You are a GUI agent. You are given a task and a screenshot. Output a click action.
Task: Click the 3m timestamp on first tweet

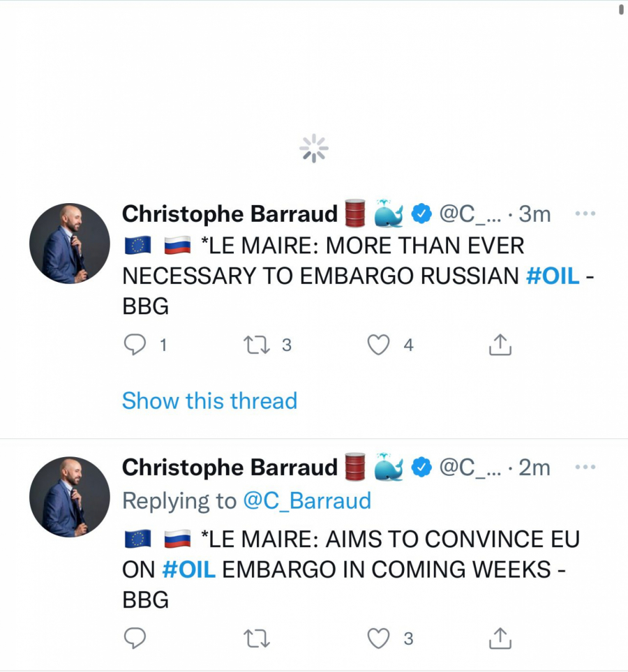(535, 214)
